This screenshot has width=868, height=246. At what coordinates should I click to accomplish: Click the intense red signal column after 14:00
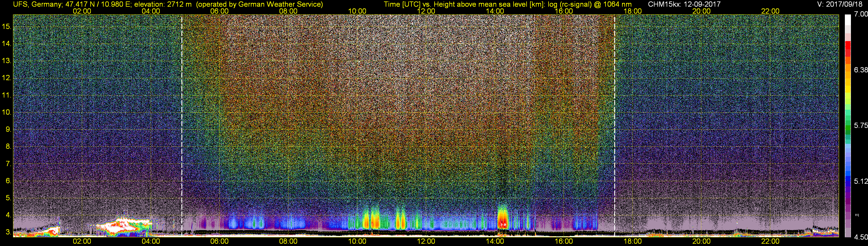[x=502, y=219]
